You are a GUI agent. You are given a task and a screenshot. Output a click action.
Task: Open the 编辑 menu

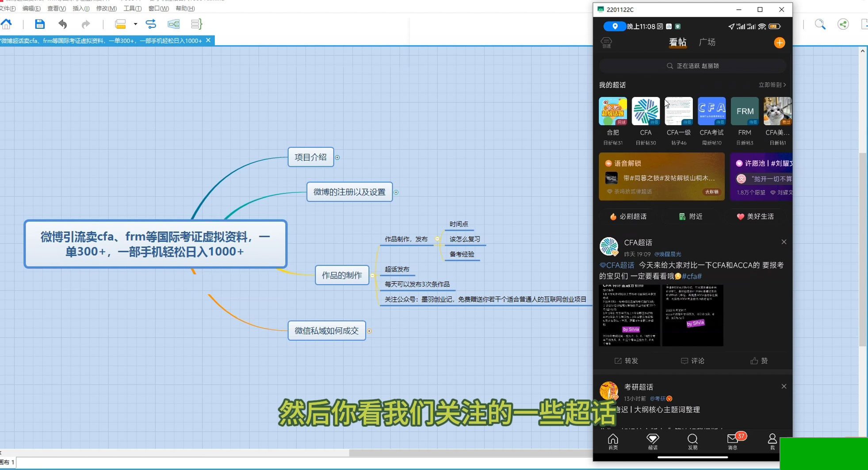coord(31,8)
